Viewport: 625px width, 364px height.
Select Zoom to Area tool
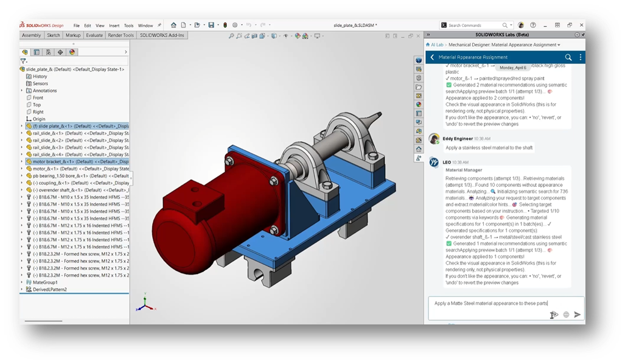pyautogui.click(x=239, y=36)
